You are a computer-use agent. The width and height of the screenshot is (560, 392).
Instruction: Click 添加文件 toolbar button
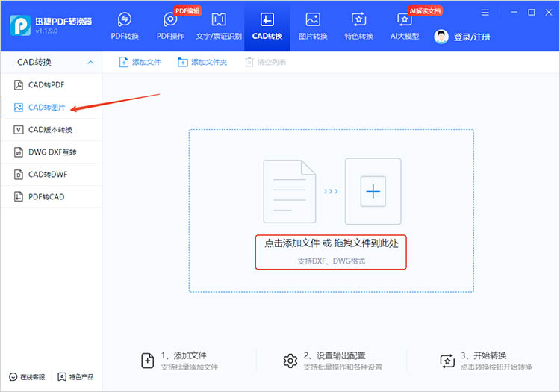pyautogui.click(x=140, y=62)
